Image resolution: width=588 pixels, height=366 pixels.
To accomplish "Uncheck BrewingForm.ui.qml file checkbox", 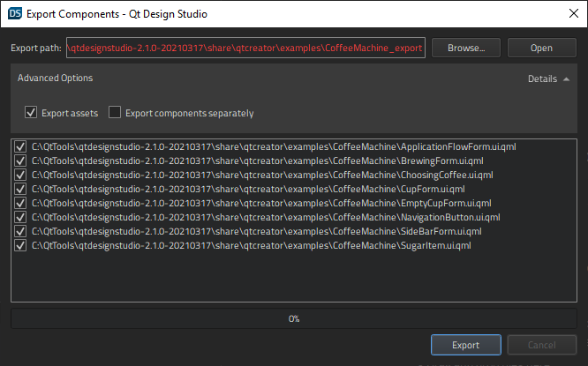I will pyautogui.click(x=21, y=161).
